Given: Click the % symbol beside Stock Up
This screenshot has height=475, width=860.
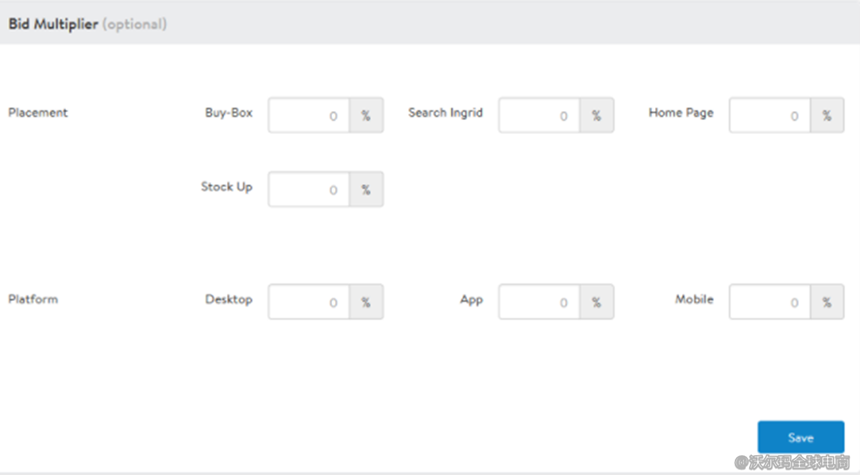Looking at the screenshot, I should click(366, 189).
